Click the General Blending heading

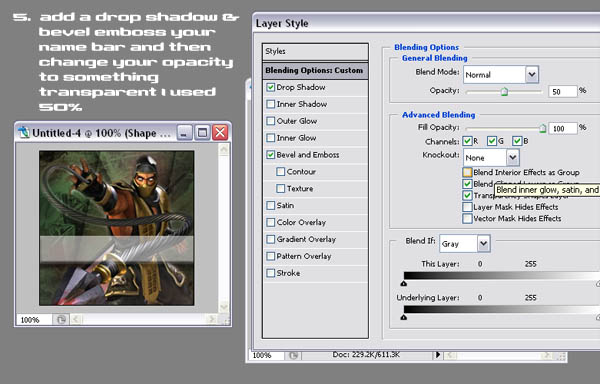[435, 58]
